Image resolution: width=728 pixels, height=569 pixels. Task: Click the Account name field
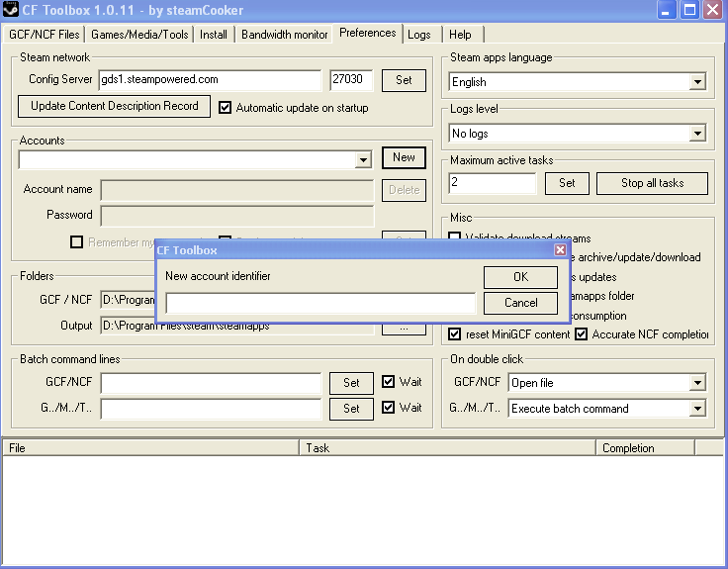tap(236, 190)
